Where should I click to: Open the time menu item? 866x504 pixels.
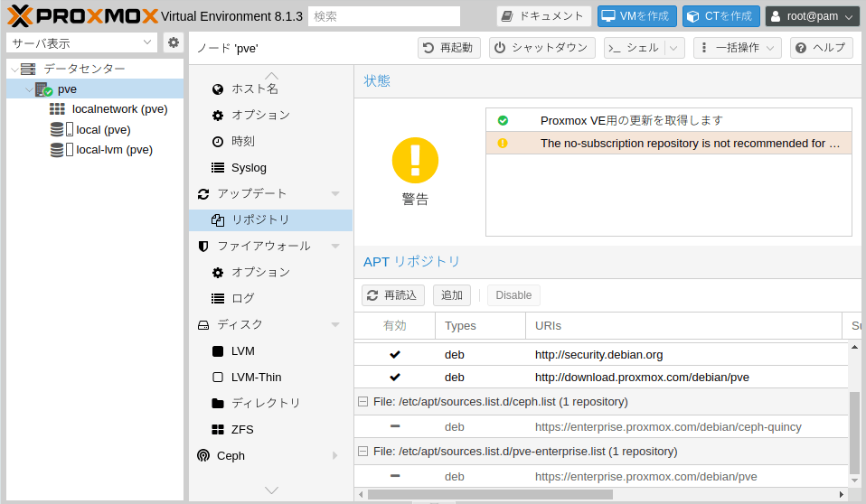click(x=270, y=141)
